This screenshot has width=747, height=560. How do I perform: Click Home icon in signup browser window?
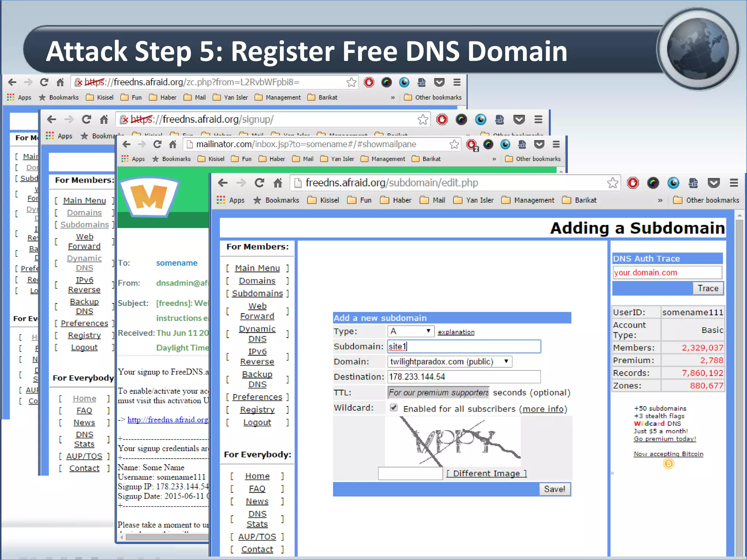point(104,120)
